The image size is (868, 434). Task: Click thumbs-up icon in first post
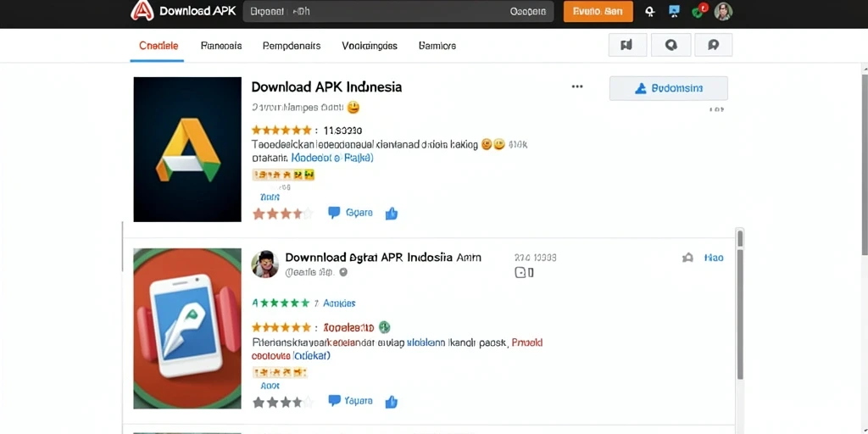click(x=392, y=213)
